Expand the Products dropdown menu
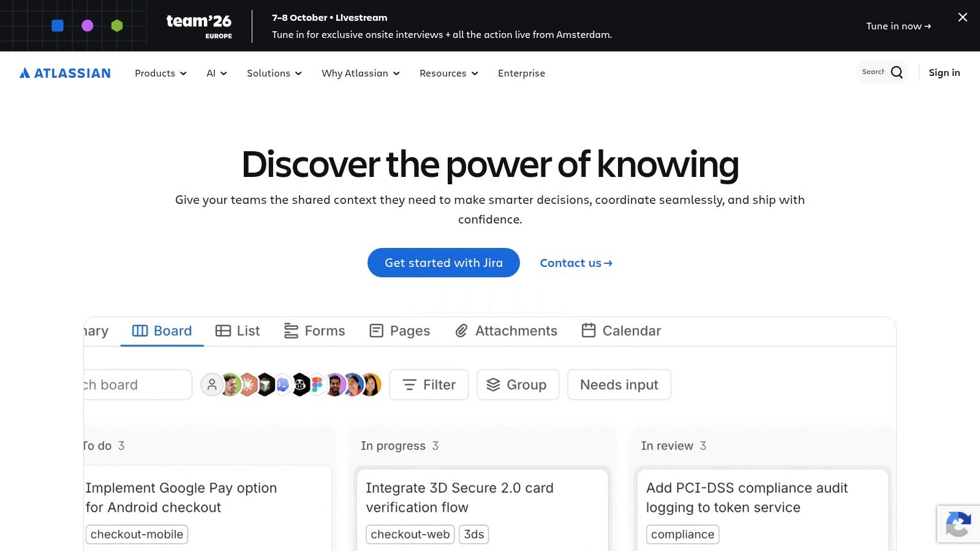Image resolution: width=980 pixels, height=551 pixels. [160, 73]
